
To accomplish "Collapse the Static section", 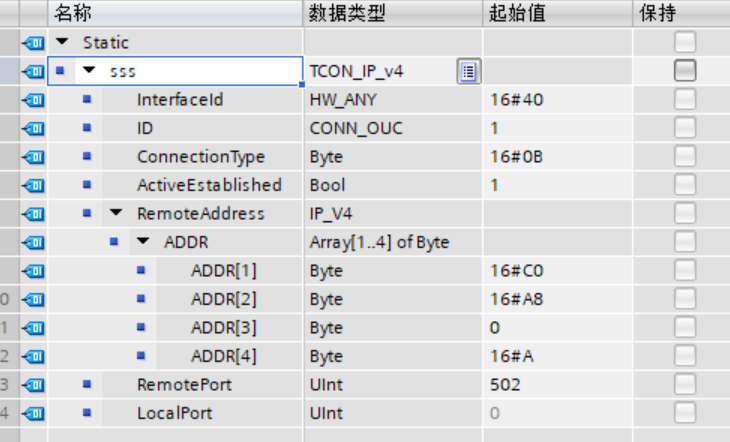I will 62,43.
